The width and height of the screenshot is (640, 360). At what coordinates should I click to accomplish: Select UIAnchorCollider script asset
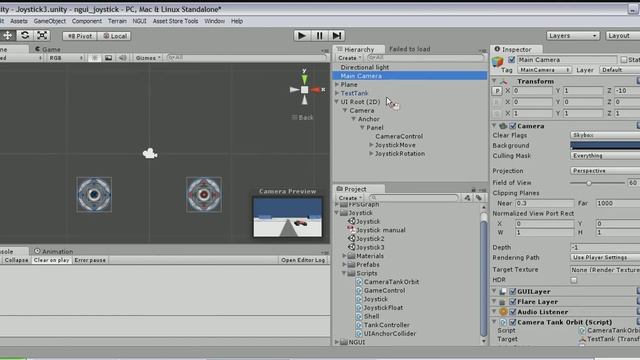386,333
